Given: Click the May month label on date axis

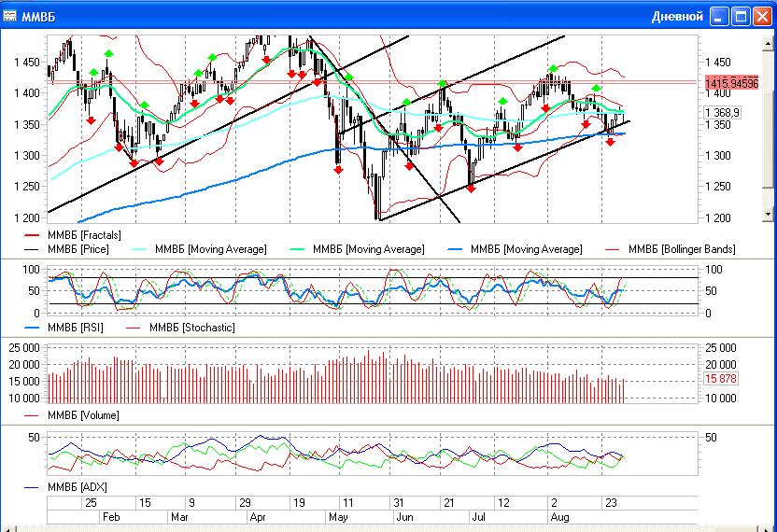Looking at the screenshot, I should click(x=338, y=517).
